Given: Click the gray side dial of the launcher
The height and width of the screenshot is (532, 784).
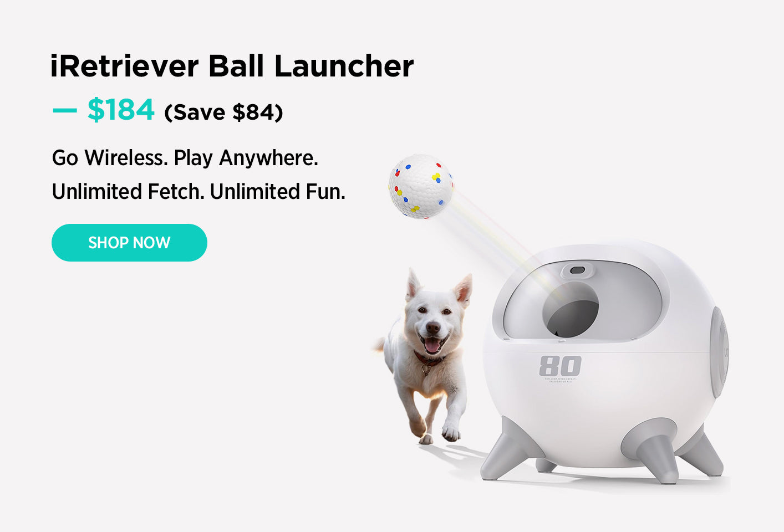Looking at the screenshot, I should pyautogui.click(x=719, y=352).
